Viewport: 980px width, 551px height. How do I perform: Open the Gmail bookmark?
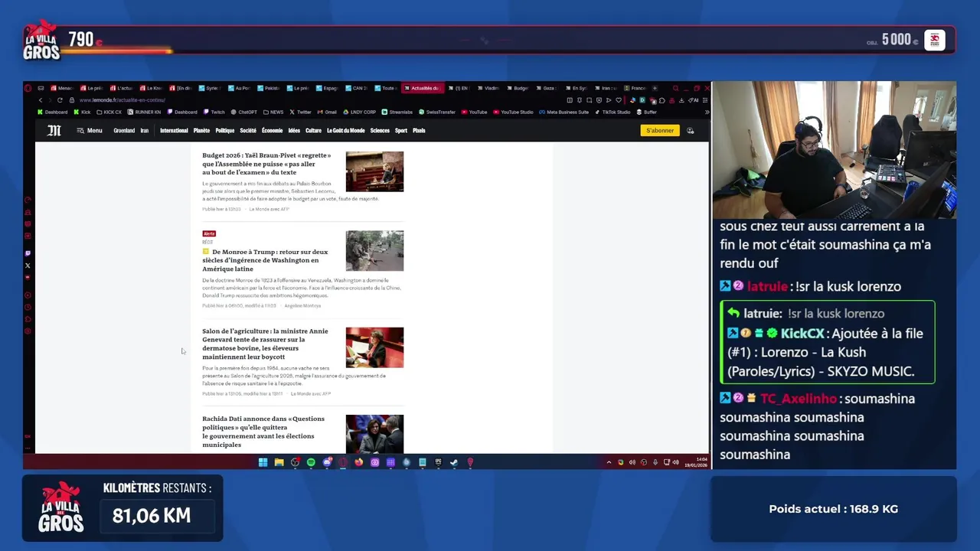click(x=327, y=112)
